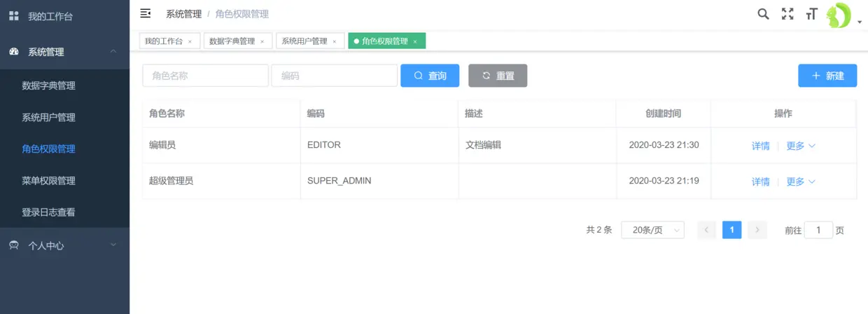Close the 数据字典管理 tab
Image resolution: width=868 pixels, height=314 pixels.
(262, 41)
